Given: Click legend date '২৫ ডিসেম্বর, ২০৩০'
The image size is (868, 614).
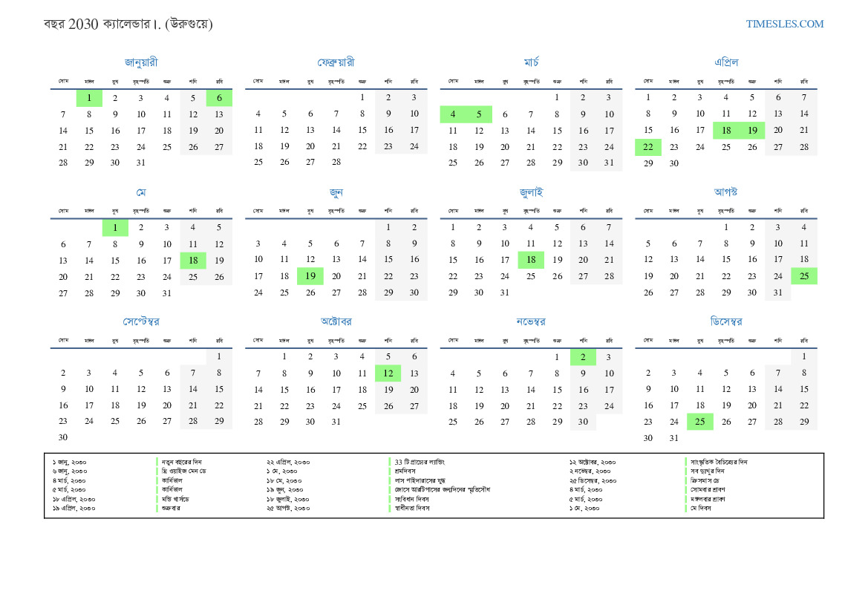Looking at the screenshot, I should click(593, 481).
